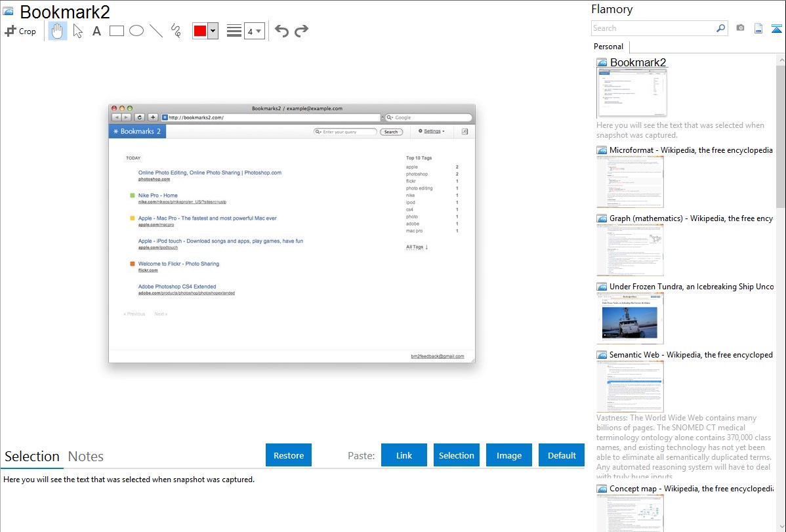Select the ellipse drawing tool
786x532 pixels.
(136, 31)
